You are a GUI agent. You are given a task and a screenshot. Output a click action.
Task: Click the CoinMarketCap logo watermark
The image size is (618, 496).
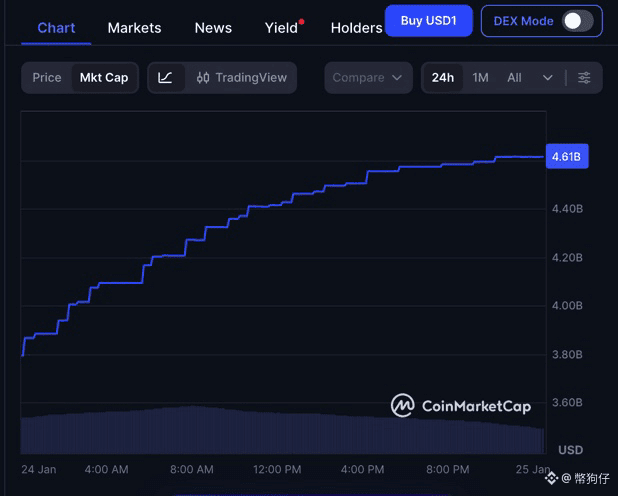point(461,405)
